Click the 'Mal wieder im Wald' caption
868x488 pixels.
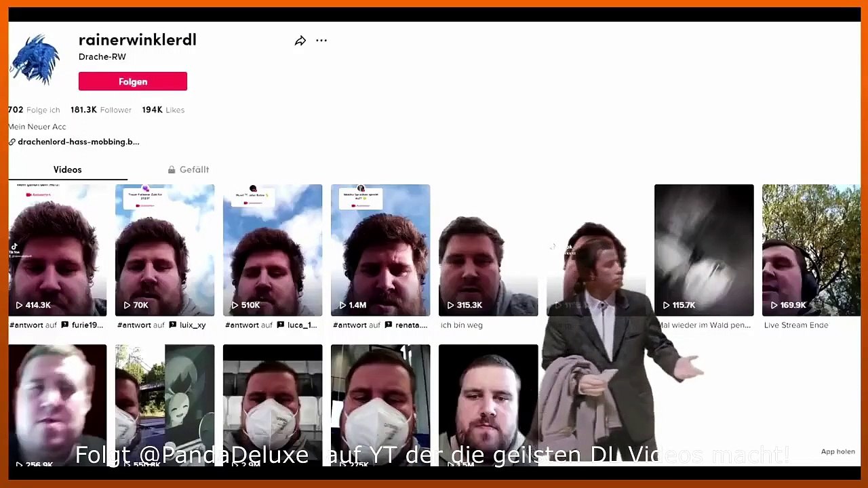pyautogui.click(x=704, y=325)
